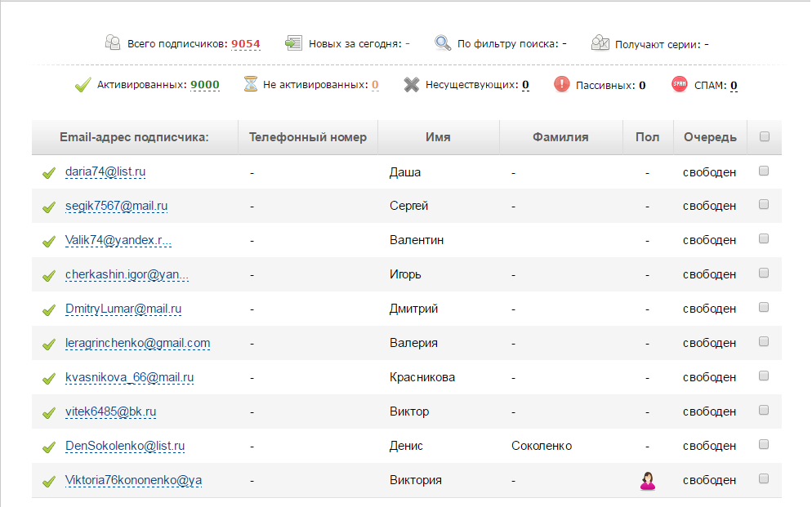Viewport: 812px width, 507px height.
Task: Open subscriber segik7567@mail.ru email link
Action: tap(117, 206)
